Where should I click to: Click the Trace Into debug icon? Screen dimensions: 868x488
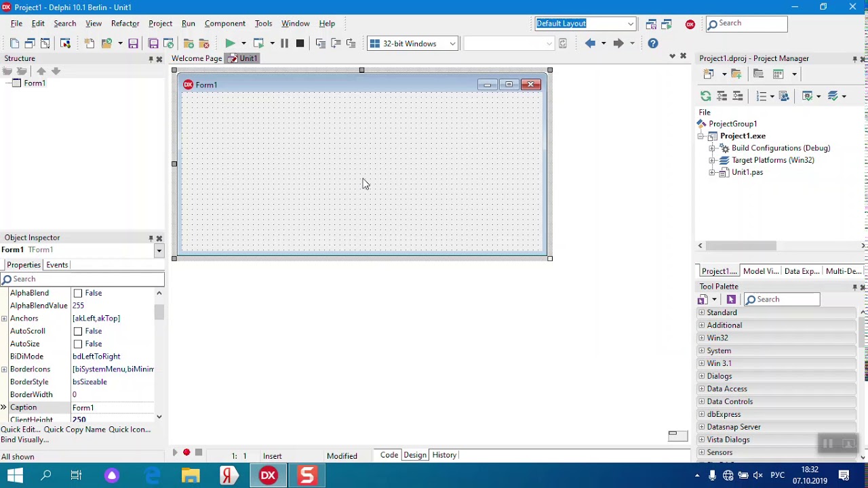(321, 43)
